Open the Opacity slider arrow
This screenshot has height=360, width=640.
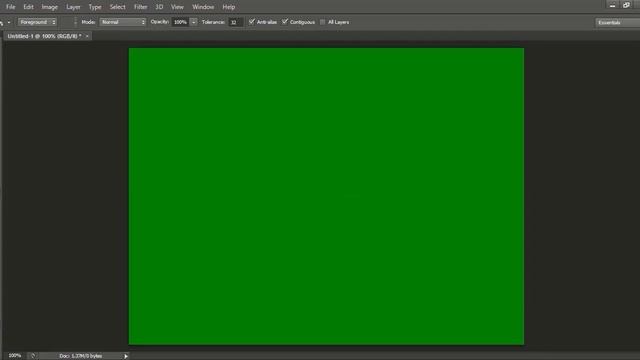click(193, 22)
